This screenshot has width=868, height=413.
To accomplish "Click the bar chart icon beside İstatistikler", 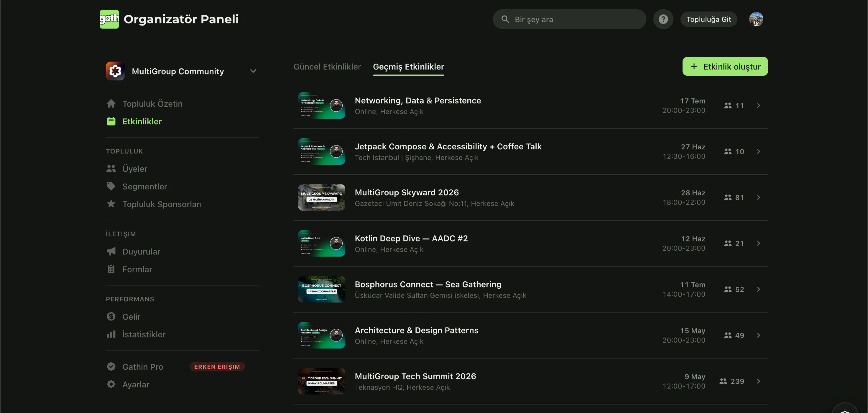I will [111, 334].
